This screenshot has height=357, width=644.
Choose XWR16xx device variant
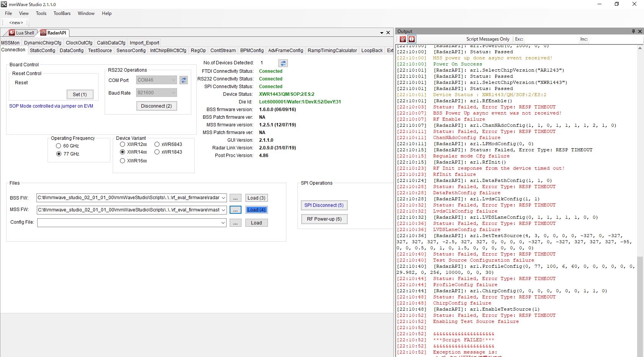[123, 161]
